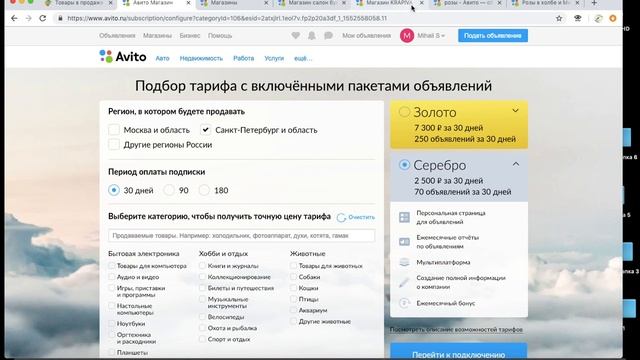Open Бизнес in the top menu
The image size is (640, 360).
[x=190, y=36]
